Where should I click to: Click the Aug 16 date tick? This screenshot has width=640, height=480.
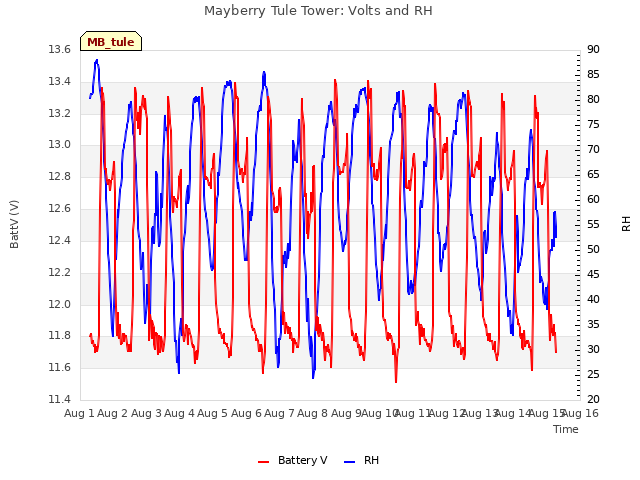580,413
